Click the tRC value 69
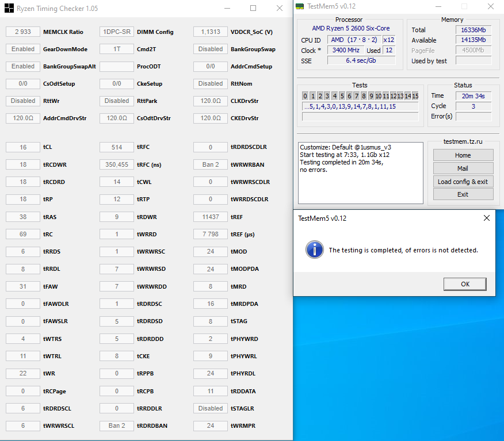Screen dimensions: 504x441 tap(23, 234)
